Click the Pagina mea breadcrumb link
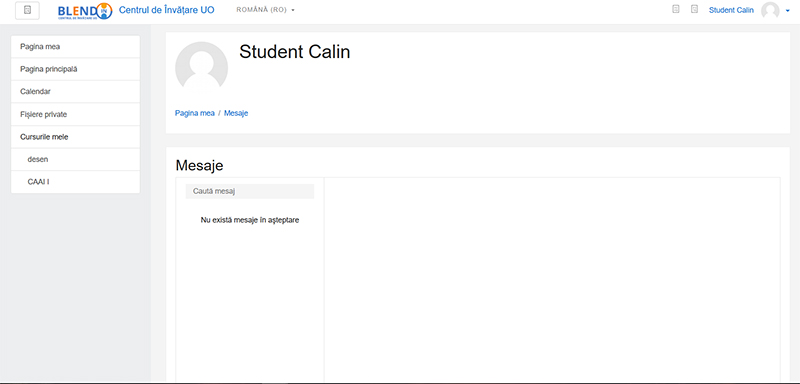800x384 pixels. (x=195, y=113)
